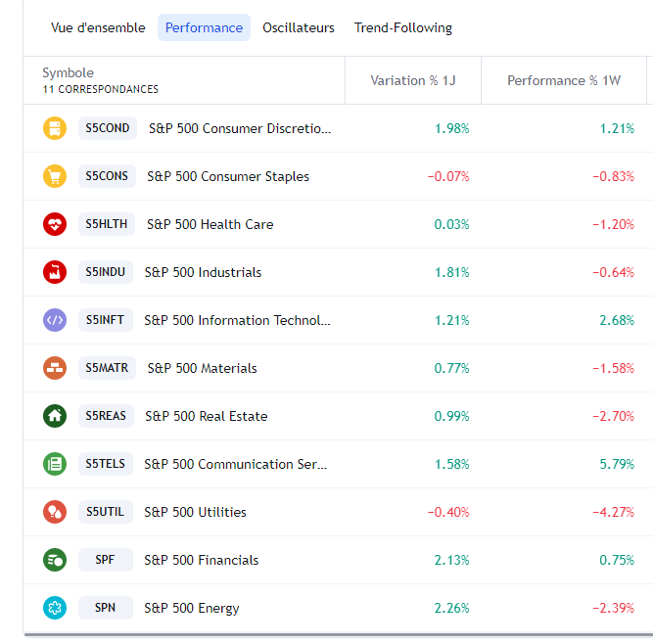Click the Financials sector icon
The width and height of the screenshot is (653, 644).
55,560
